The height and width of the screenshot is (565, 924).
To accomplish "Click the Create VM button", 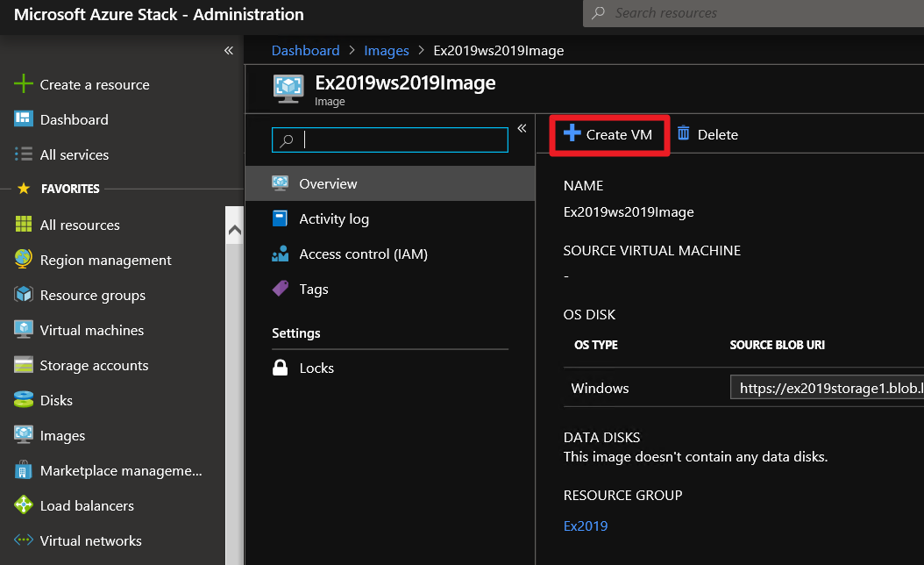I will point(608,133).
